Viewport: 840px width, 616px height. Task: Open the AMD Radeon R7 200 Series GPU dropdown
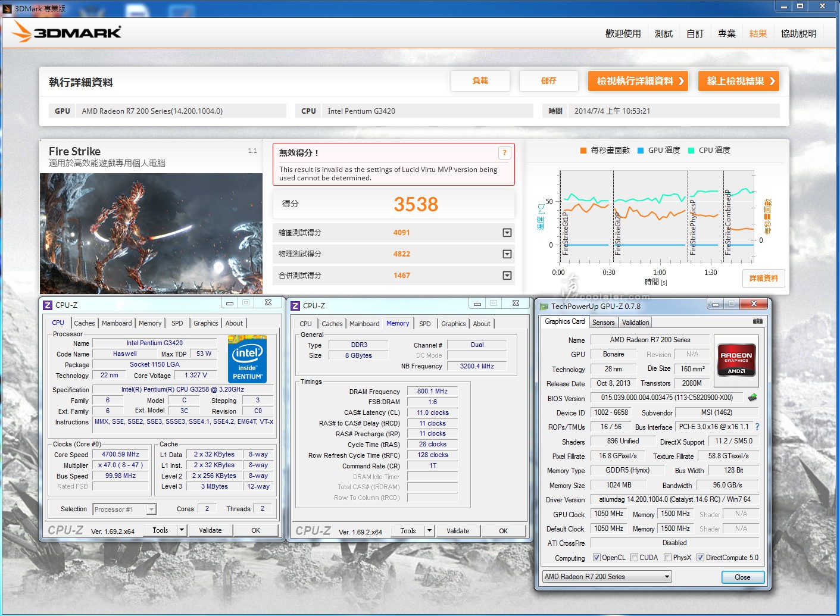(607, 577)
